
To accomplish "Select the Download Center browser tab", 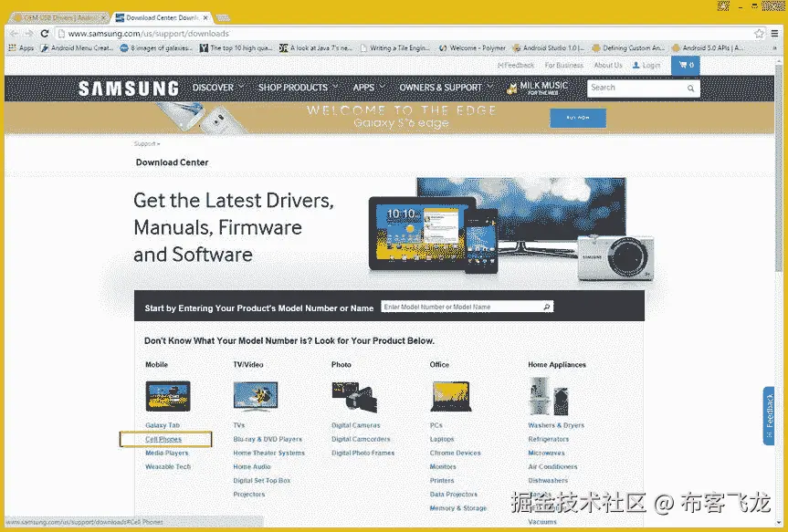I will (x=160, y=17).
